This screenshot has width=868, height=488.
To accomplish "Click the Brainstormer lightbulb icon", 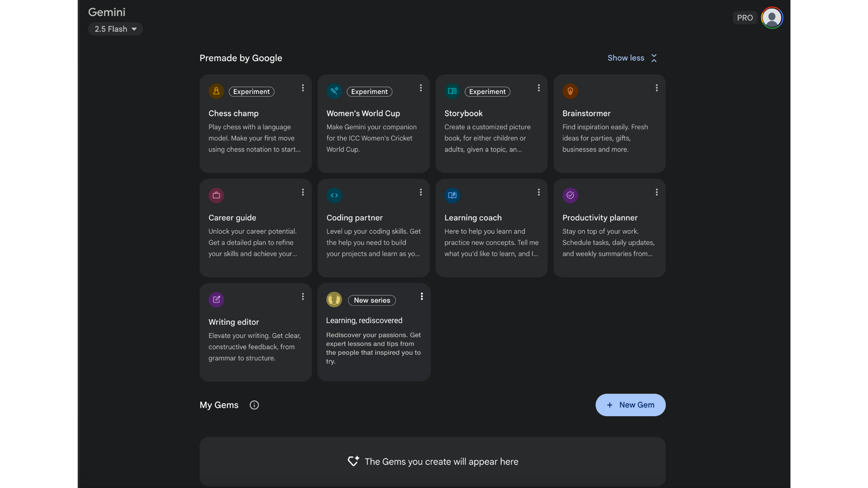I will pos(570,91).
